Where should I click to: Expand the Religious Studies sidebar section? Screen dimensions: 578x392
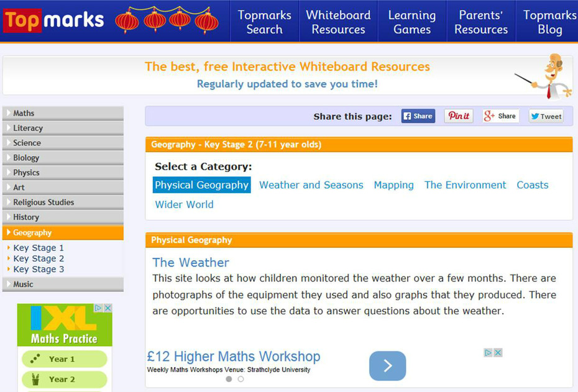click(63, 203)
